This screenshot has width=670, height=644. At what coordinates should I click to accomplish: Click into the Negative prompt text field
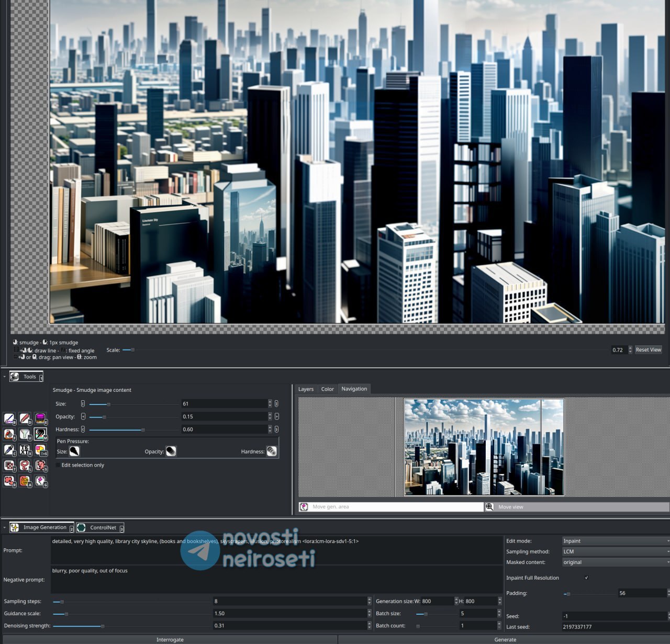[x=276, y=579]
